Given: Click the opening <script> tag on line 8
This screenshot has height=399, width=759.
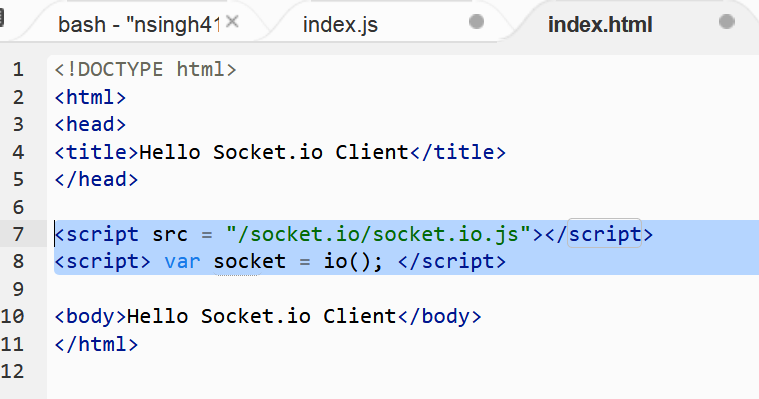Looking at the screenshot, I should tap(102, 261).
